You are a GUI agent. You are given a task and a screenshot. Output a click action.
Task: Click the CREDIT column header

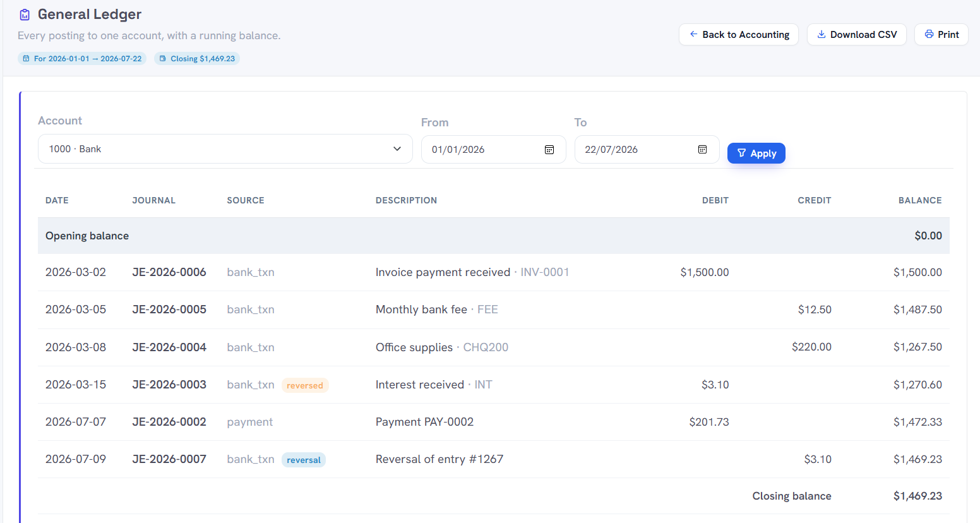(815, 200)
